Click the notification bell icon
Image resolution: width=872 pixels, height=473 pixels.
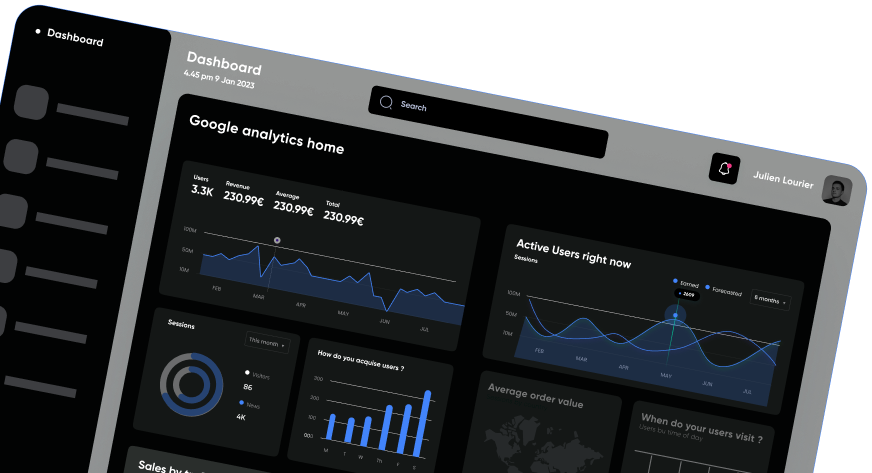tap(723, 169)
